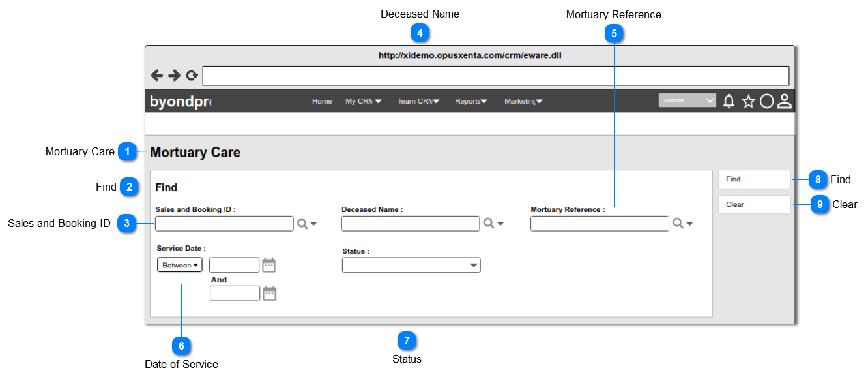Viewport: 868px width, 381px height.
Task: Click the Sales and Booking ID input field
Action: click(x=224, y=224)
